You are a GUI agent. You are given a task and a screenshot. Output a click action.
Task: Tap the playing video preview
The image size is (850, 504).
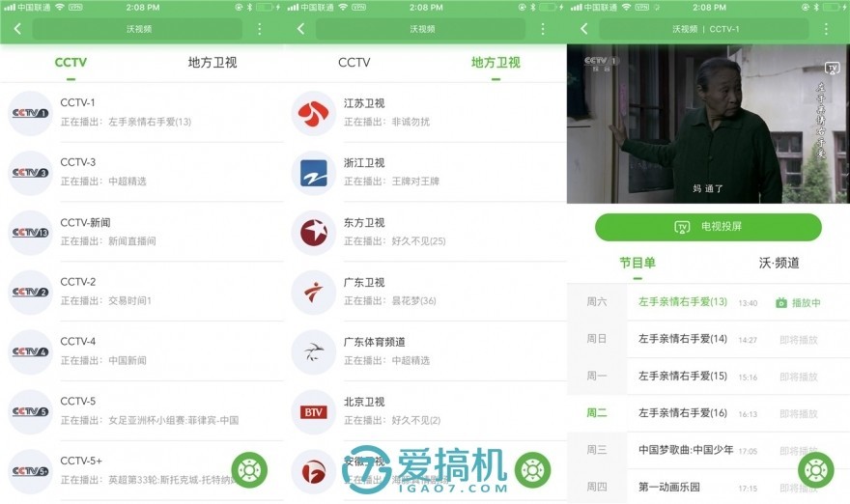(x=708, y=124)
